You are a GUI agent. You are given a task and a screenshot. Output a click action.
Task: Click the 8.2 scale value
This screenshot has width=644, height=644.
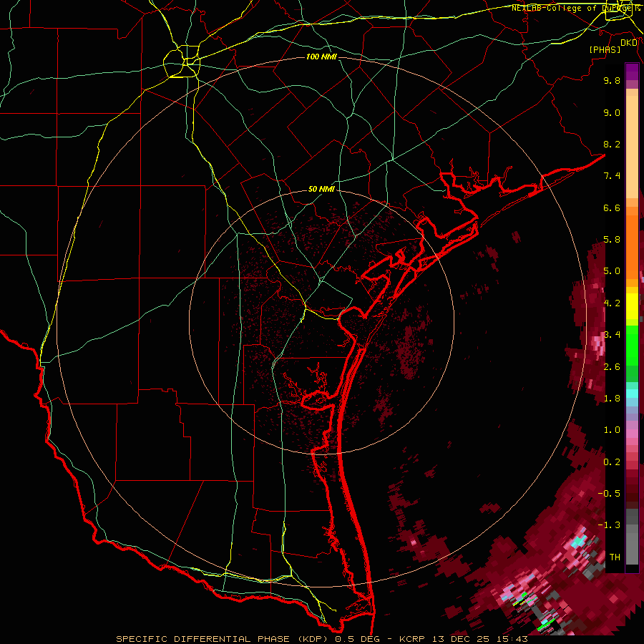pos(612,144)
